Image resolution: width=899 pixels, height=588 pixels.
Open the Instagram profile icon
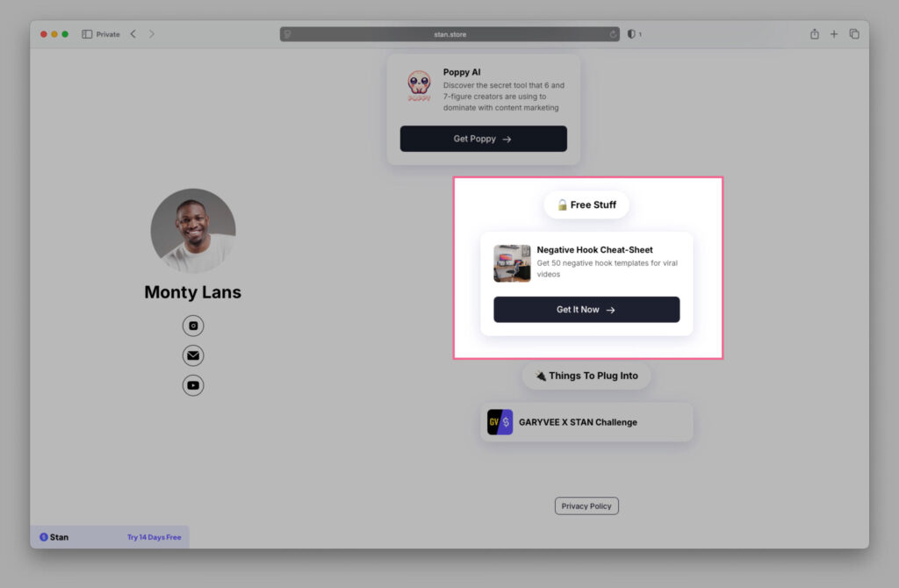coord(193,326)
